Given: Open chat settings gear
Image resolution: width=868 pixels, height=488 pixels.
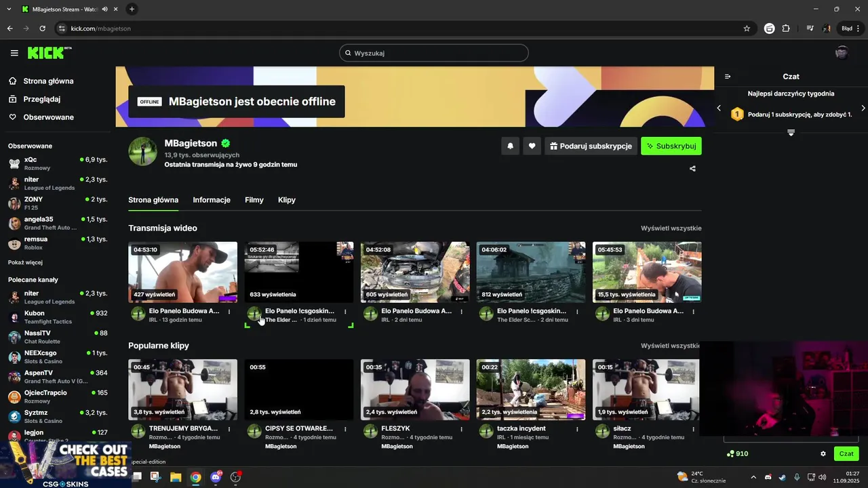Looking at the screenshot, I should pos(823,453).
